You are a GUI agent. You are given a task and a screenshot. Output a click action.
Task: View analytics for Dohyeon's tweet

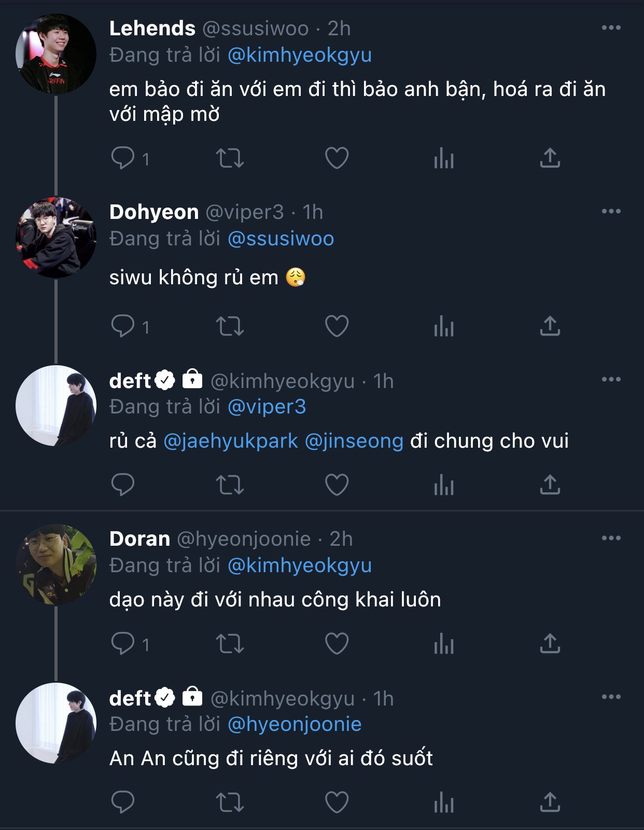(x=444, y=326)
